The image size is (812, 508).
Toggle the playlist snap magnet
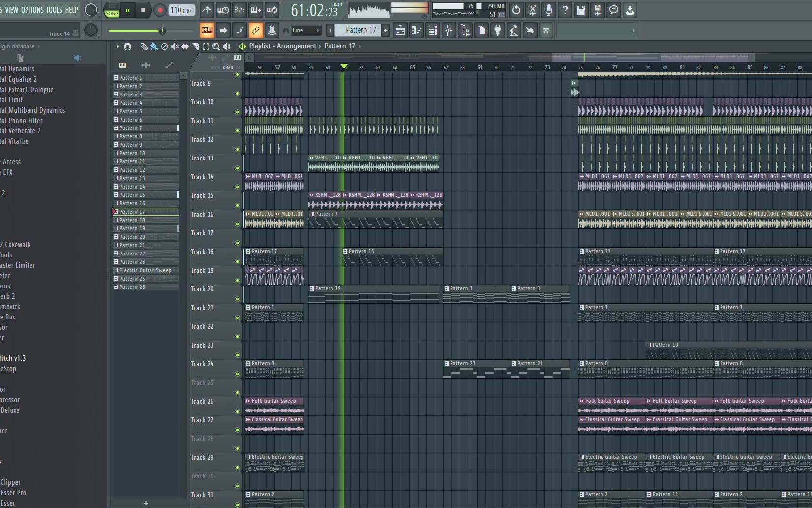pos(128,46)
